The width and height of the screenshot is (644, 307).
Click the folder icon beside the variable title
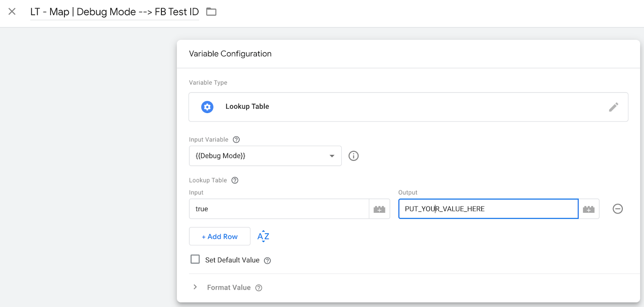(211, 12)
